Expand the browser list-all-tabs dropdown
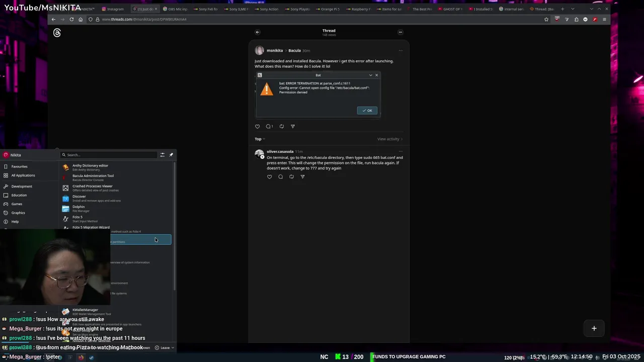Viewport: 644px width, 362px height. (573, 9)
